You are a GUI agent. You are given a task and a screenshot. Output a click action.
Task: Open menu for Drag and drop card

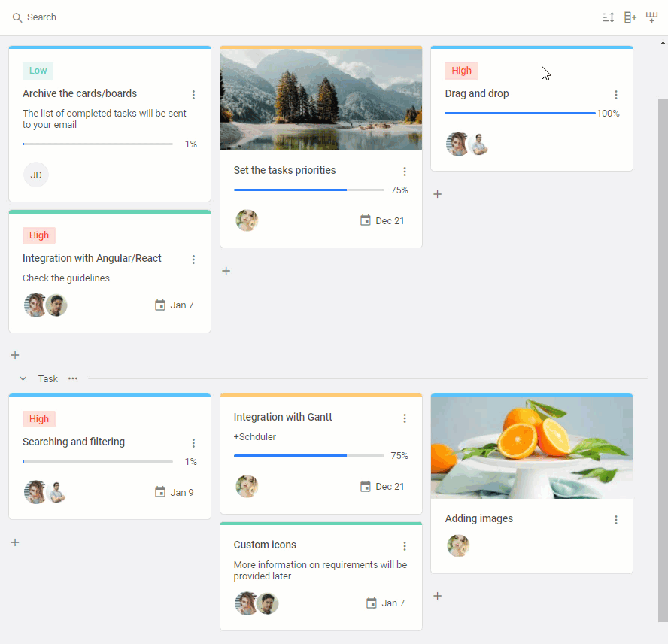[x=616, y=95]
